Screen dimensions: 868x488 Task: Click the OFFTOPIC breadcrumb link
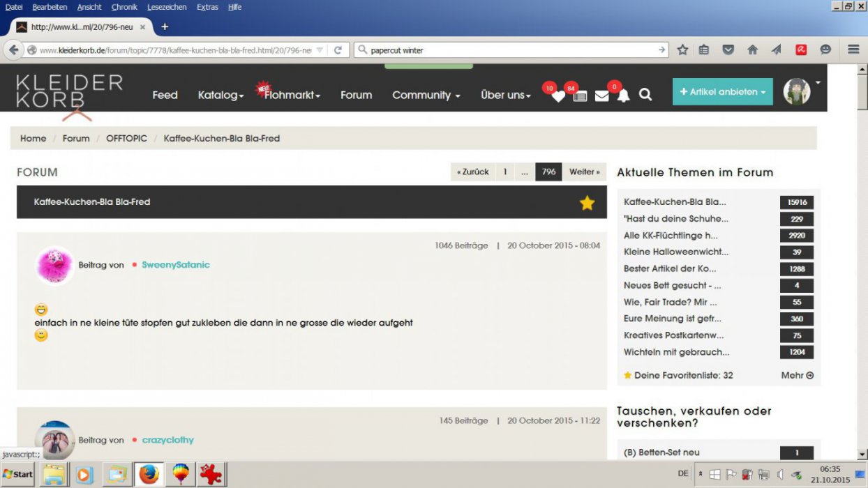point(126,139)
